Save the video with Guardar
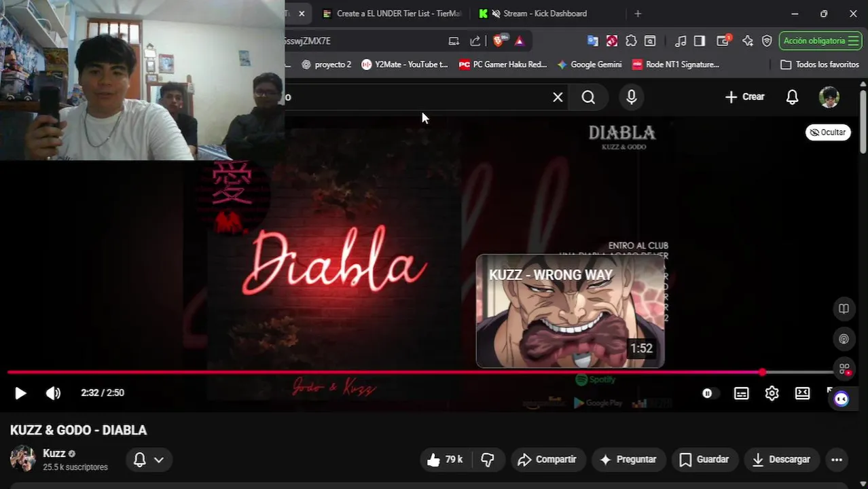This screenshot has width=868, height=489. (x=704, y=460)
